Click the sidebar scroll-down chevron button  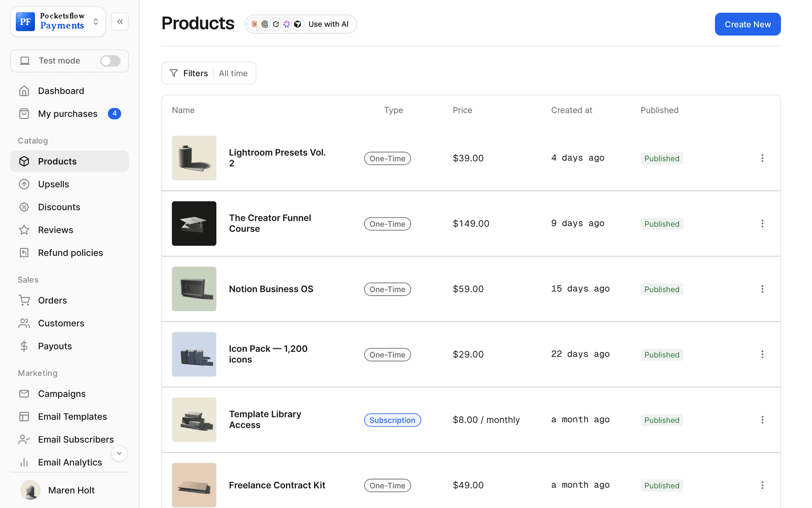coord(119,453)
